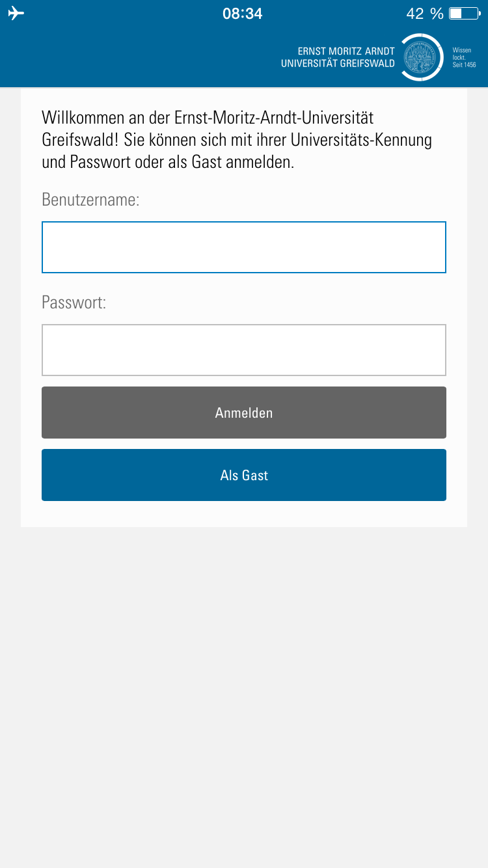The width and height of the screenshot is (488, 868).
Task: Tap the "Wissen lockt." slogan text
Action: [461, 54]
